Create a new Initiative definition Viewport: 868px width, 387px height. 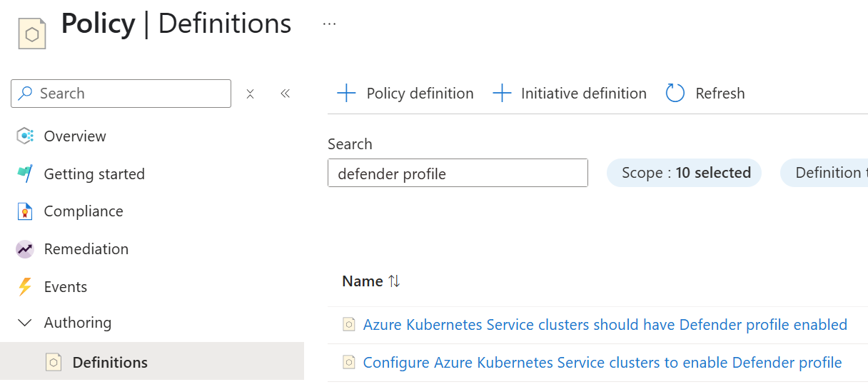tap(570, 94)
